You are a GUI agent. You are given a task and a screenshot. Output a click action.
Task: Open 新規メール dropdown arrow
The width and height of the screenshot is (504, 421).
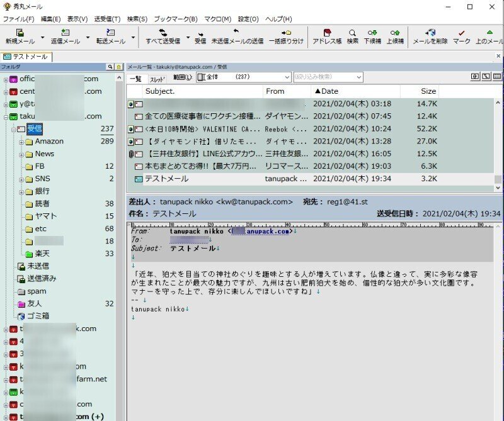(x=42, y=38)
